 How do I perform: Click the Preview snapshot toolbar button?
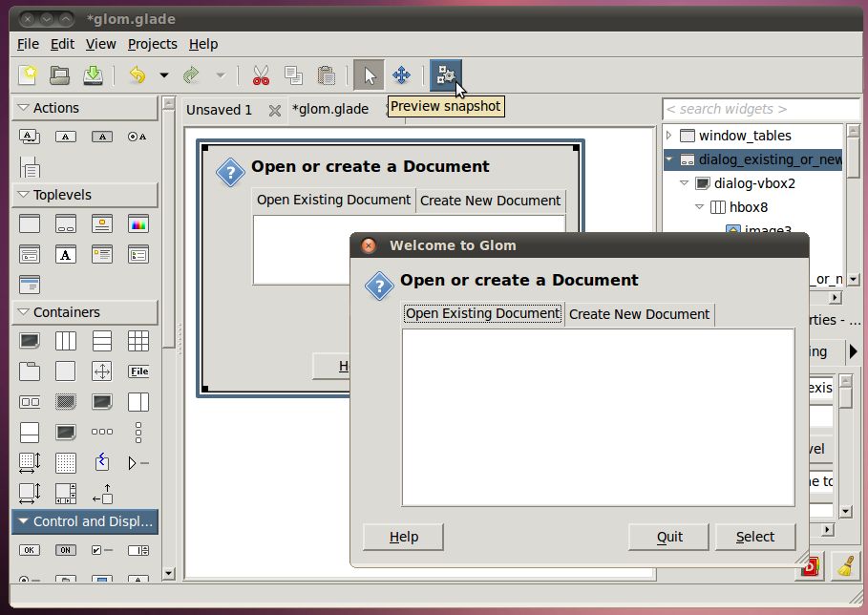[446, 74]
